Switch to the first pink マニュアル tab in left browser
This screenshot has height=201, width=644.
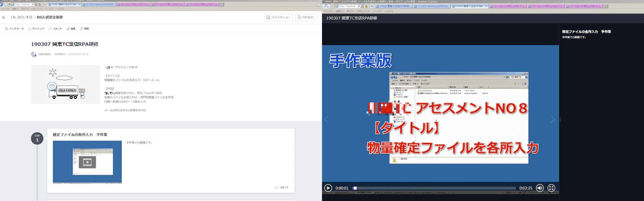[132, 5]
